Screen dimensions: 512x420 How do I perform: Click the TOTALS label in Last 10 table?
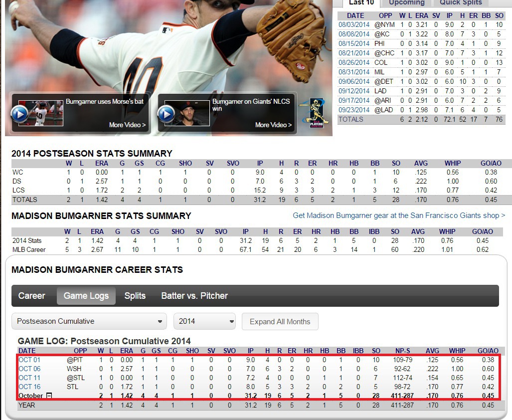pyautogui.click(x=350, y=120)
